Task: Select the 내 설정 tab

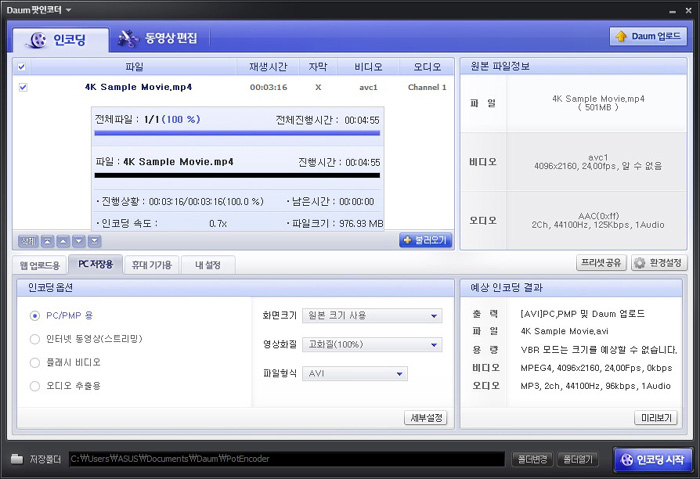Action: [x=208, y=265]
